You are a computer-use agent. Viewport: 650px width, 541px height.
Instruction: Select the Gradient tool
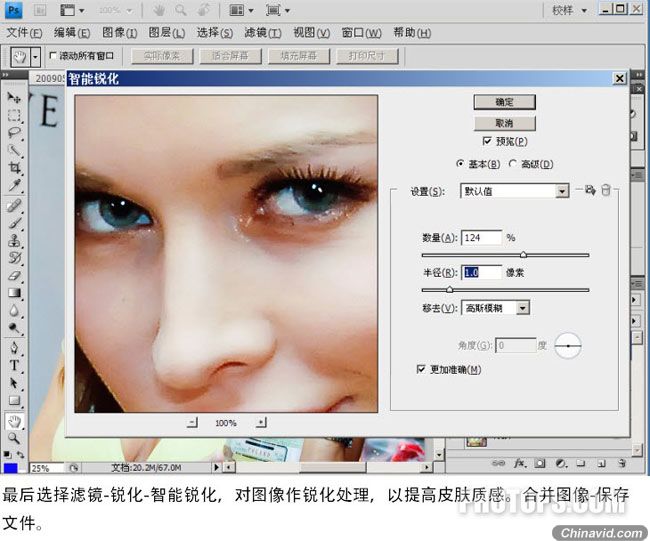[x=14, y=294]
